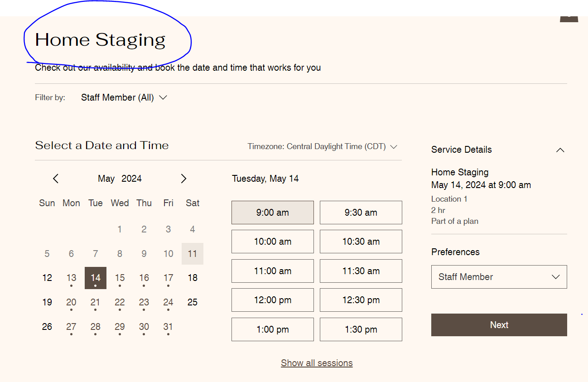Open the Show all sessions link
This screenshot has height=382, width=588.
point(317,363)
